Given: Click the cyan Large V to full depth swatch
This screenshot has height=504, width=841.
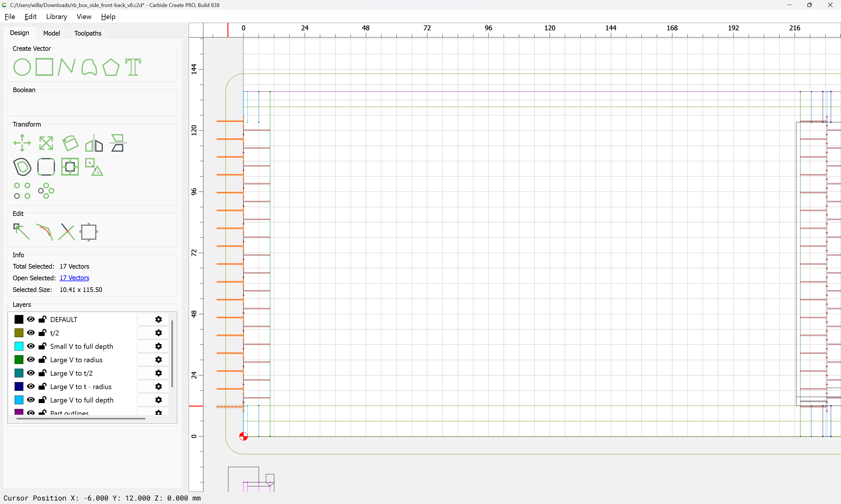Looking at the screenshot, I should click(19, 400).
